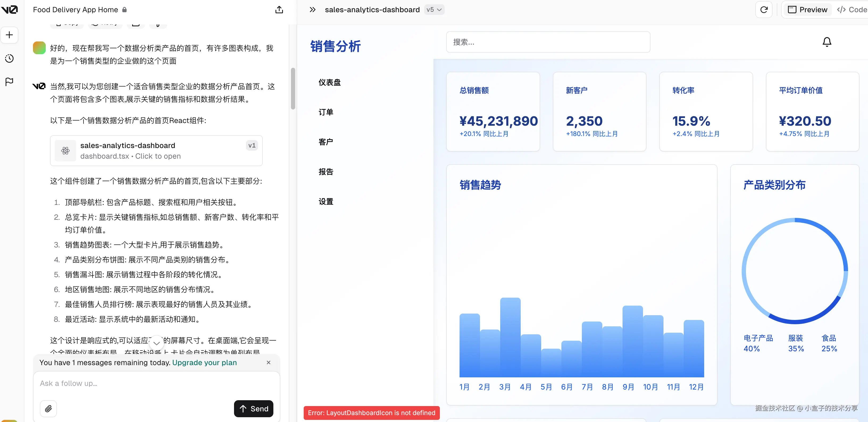Open notifications via the bell icon
The image size is (868, 422).
coord(827,41)
